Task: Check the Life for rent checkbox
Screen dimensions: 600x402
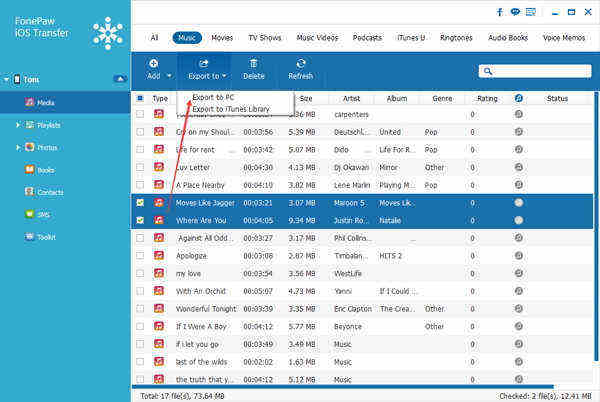Action: click(140, 150)
